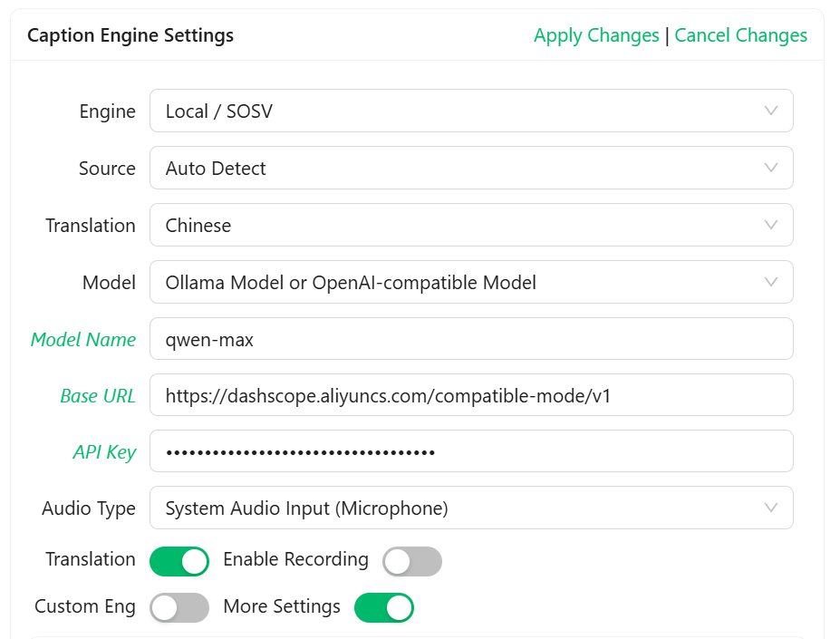Turn on the Custom Eng toggle
This screenshot has height=639, width=840.
click(179, 607)
